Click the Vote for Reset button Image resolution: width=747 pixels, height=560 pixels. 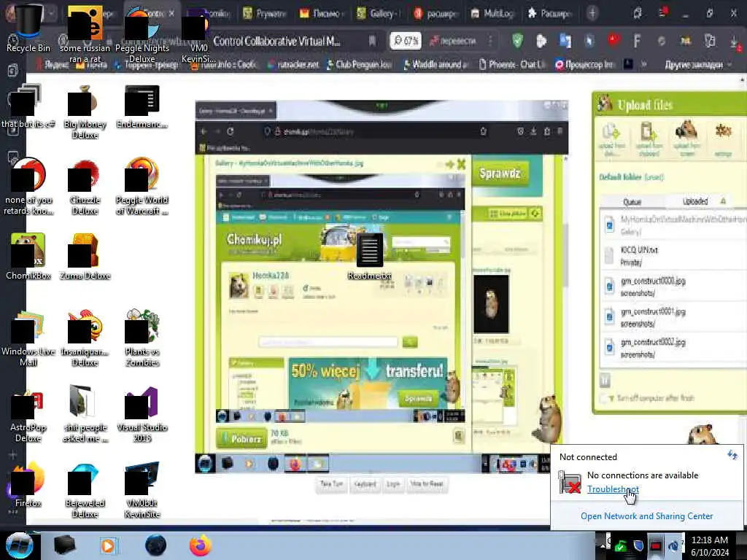pos(426,484)
